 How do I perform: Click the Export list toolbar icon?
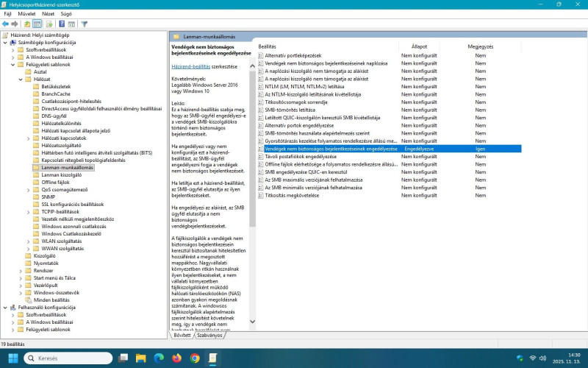pyautogui.click(x=49, y=24)
